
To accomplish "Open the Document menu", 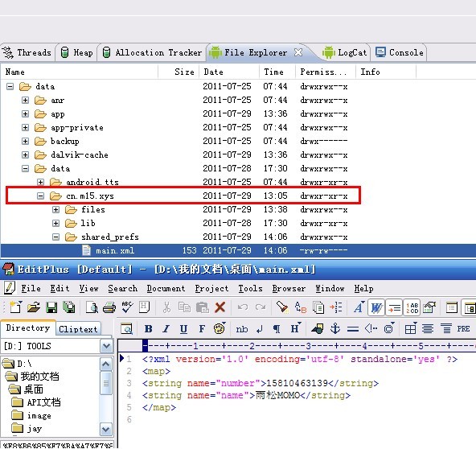I will 166,288.
